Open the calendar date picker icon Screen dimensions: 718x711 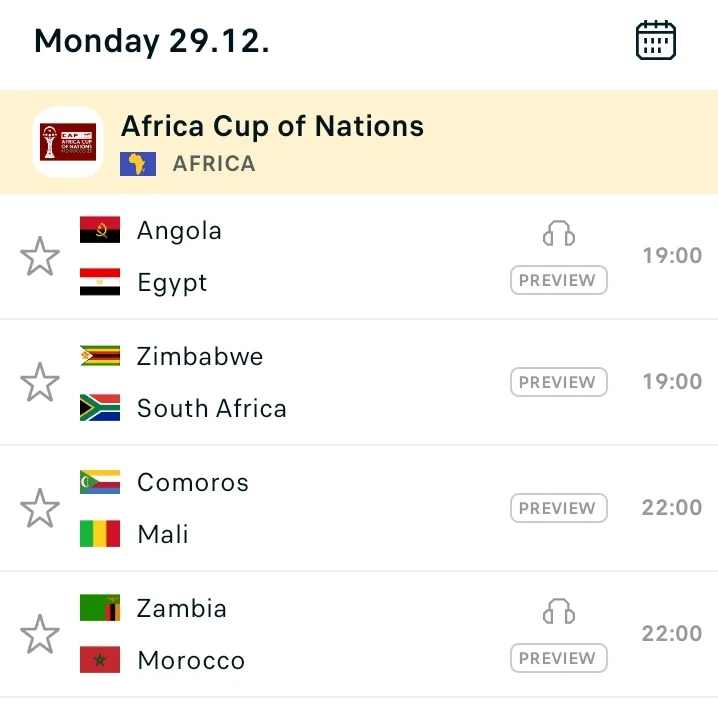(x=656, y=40)
